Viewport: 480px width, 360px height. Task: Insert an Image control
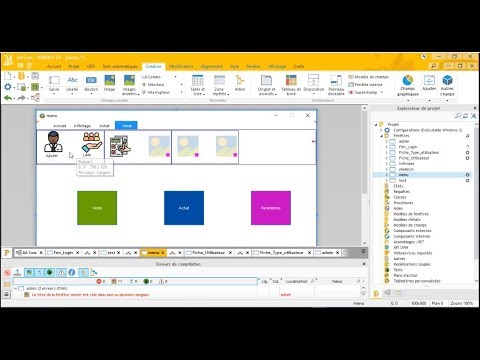pos(109,83)
